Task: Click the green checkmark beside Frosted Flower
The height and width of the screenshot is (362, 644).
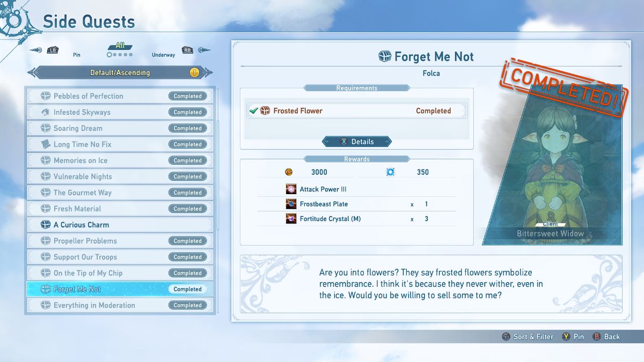Action: pos(253,111)
